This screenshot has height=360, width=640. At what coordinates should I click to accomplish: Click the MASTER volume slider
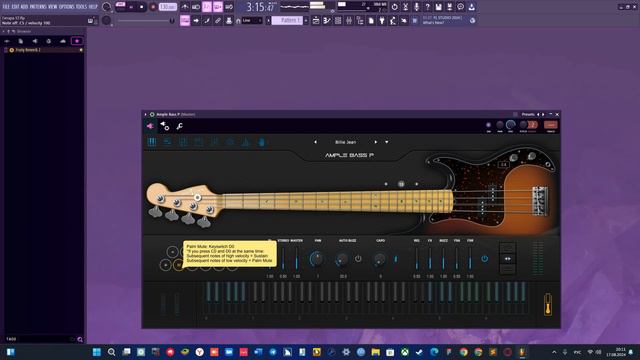point(296,259)
